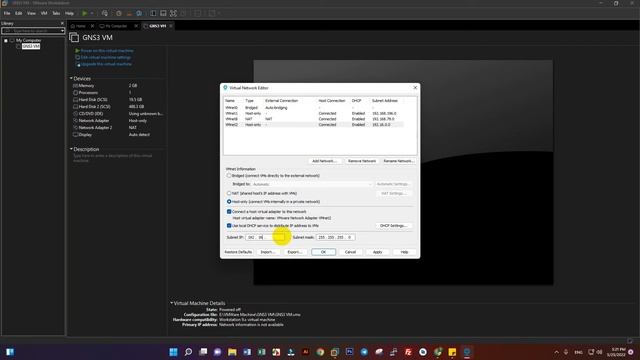Click the Export button

[295, 252]
